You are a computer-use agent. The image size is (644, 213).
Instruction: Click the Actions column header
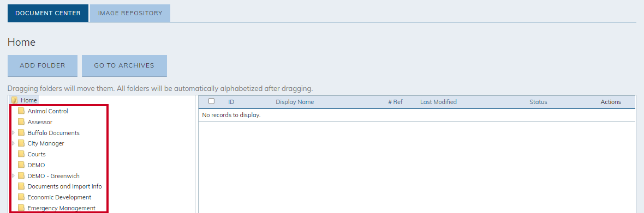(611, 102)
